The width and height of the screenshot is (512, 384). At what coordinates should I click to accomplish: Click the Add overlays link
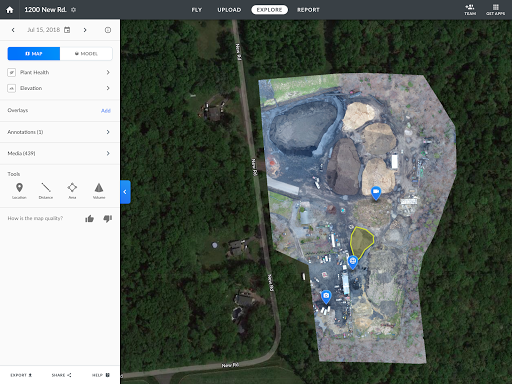[106, 111]
